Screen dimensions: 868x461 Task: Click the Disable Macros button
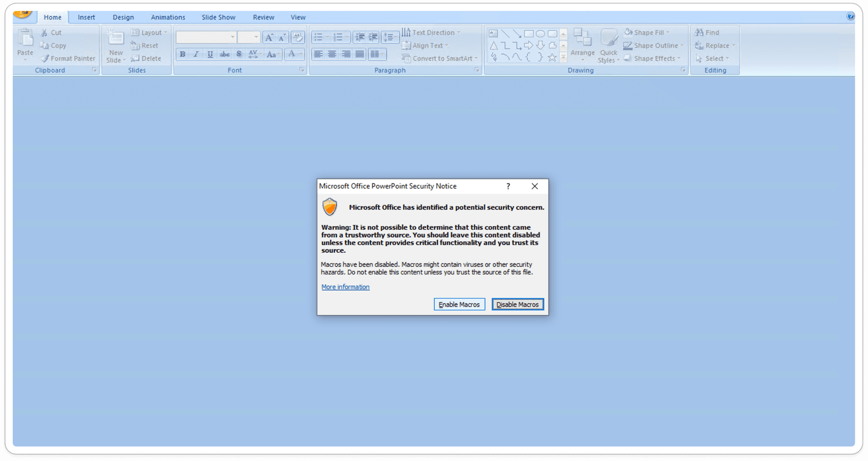click(x=517, y=304)
